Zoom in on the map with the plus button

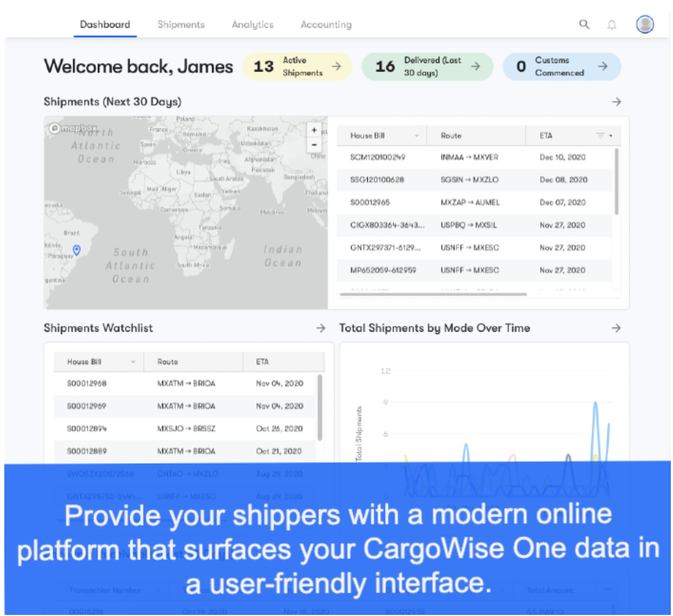pyautogui.click(x=314, y=130)
